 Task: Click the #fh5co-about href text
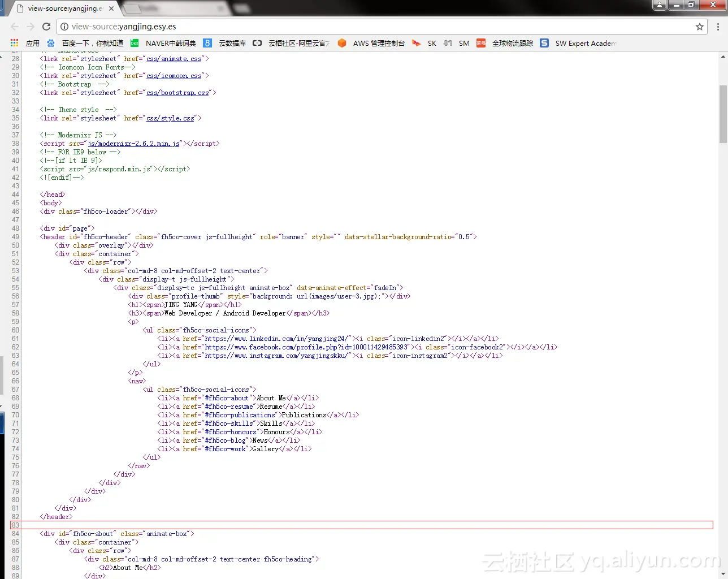227,398
